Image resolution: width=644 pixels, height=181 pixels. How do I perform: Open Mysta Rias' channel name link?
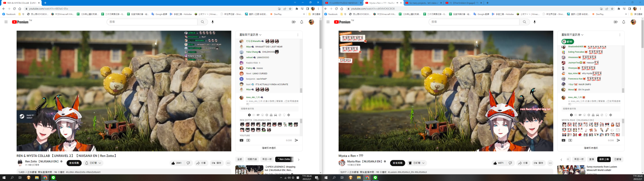365,162
